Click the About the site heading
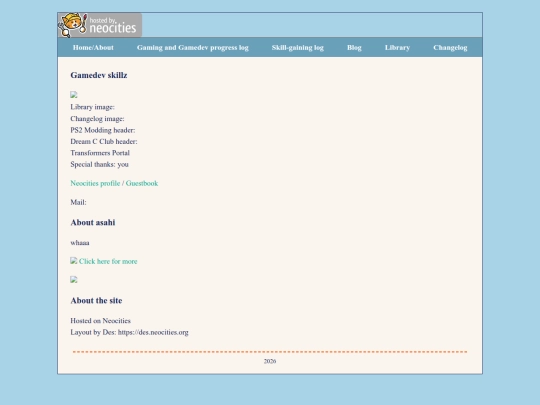The image size is (540, 405). point(96,301)
